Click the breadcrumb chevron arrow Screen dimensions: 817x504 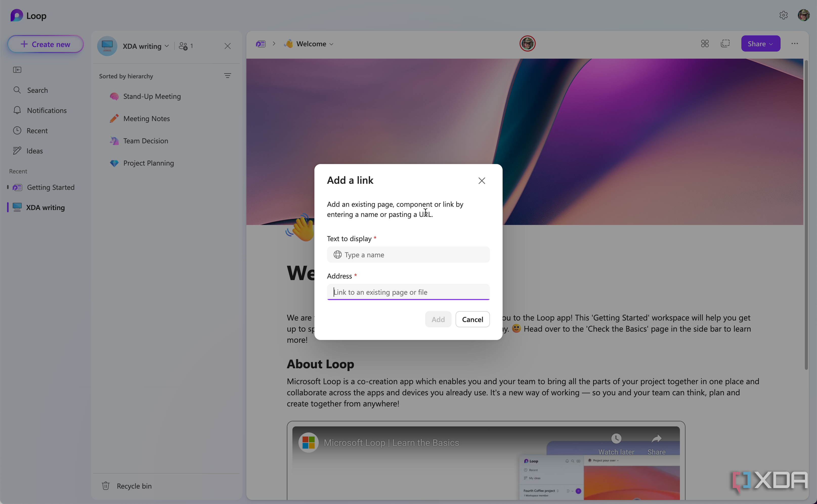(x=274, y=44)
